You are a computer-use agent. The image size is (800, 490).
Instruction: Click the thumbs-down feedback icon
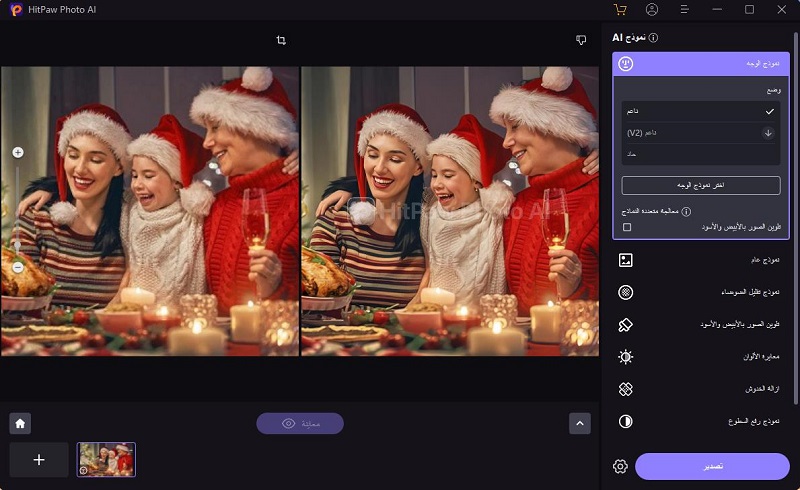point(581,40)
